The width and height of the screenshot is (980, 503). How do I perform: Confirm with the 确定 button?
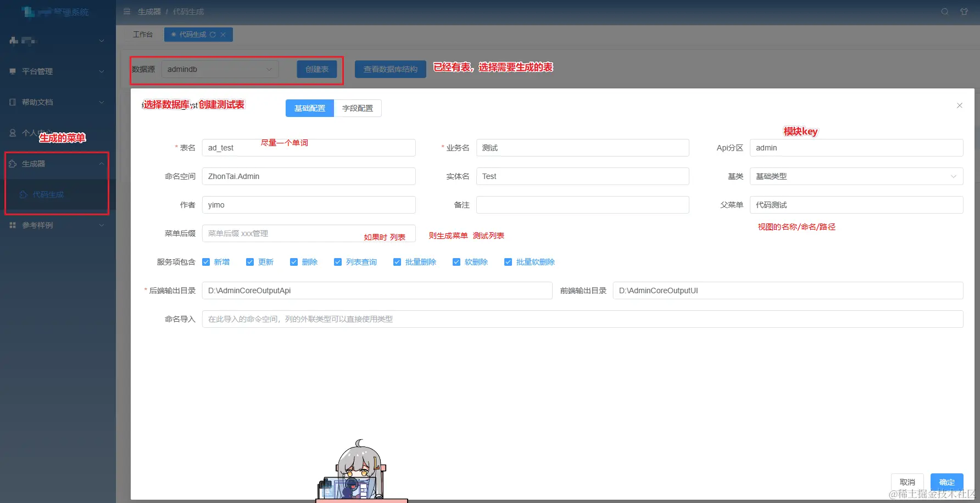(x=947, y=482)
